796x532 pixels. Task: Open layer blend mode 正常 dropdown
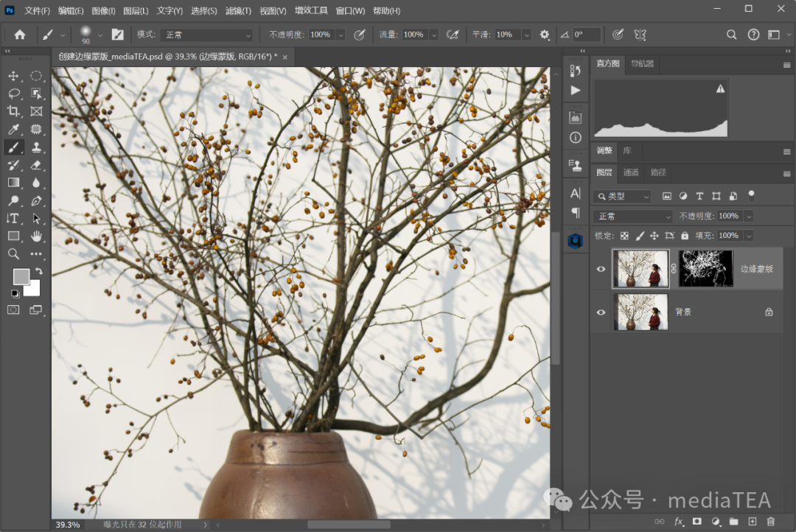point(633,216)
